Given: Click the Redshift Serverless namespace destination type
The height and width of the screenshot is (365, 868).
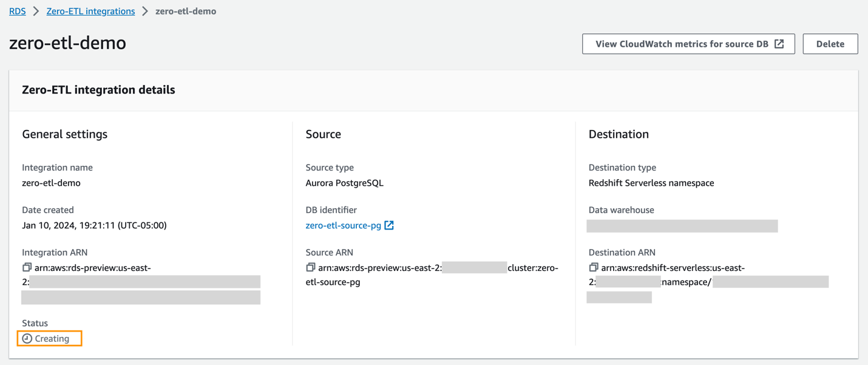Looking at the screenshot, I should pos(651,183).
